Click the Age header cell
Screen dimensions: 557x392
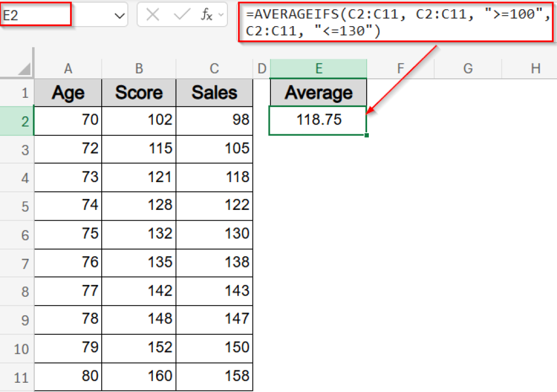[67, 92]
